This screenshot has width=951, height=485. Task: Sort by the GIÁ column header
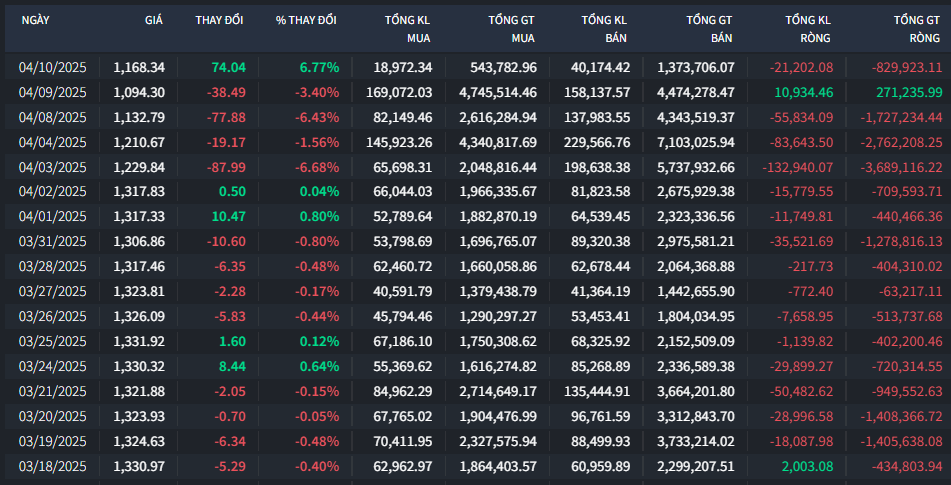[154, 21]
